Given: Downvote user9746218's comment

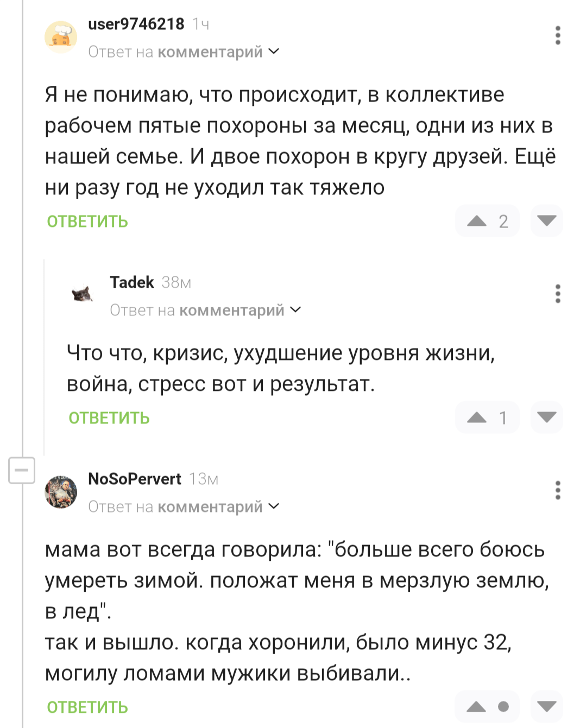Looking at the screenshot, I should [546, 221].
